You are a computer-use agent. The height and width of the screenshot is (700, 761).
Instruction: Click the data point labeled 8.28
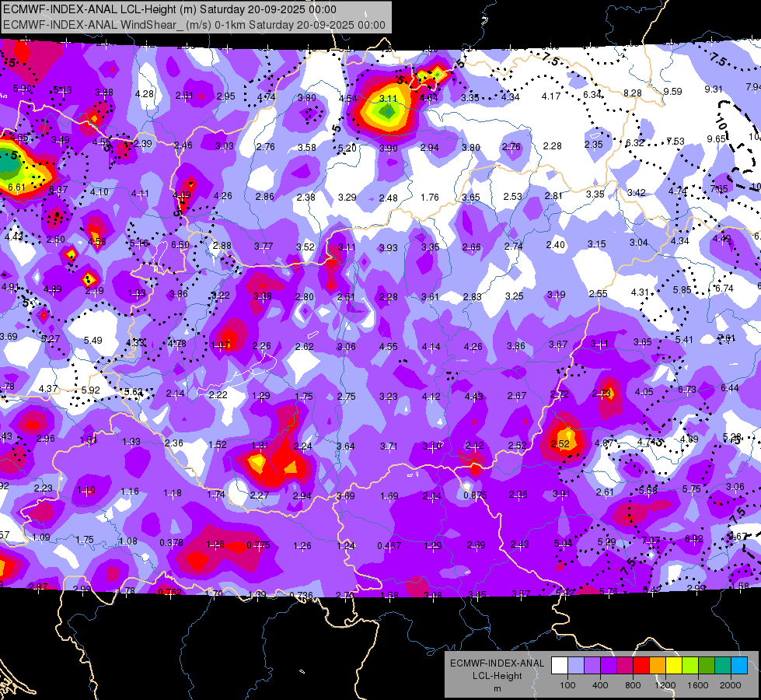pyautogui.click(x=633, y=93)
